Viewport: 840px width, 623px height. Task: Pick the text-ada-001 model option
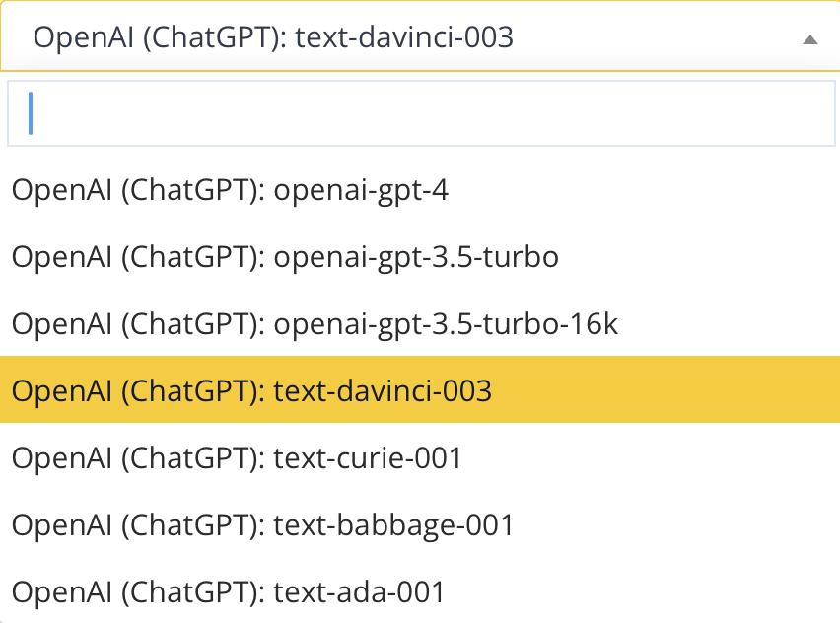(228, 592)
